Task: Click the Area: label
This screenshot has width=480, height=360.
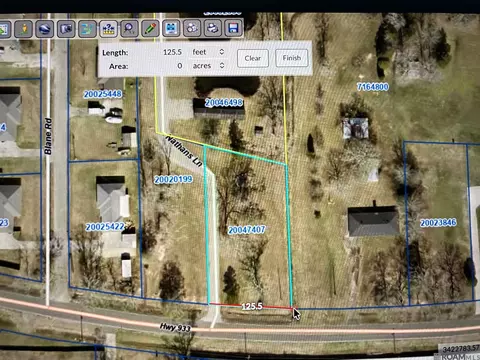Action: click(118, 66)
